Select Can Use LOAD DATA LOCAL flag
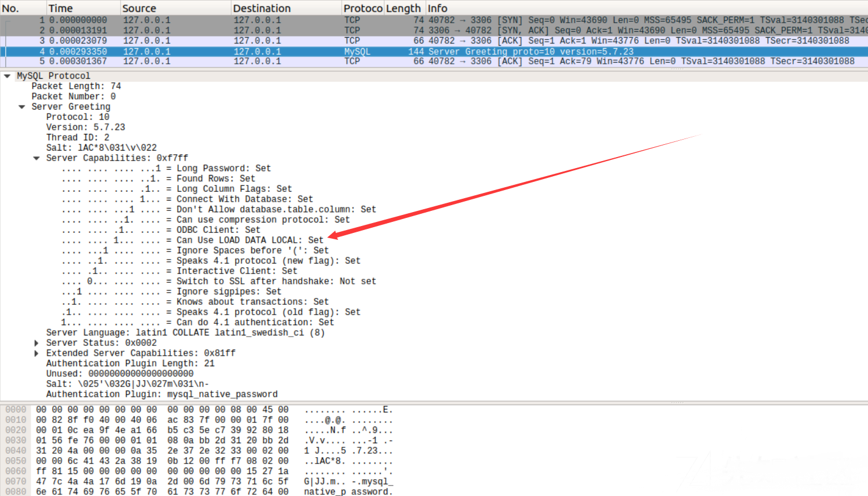Screen dimensions: 868x496 192,240
